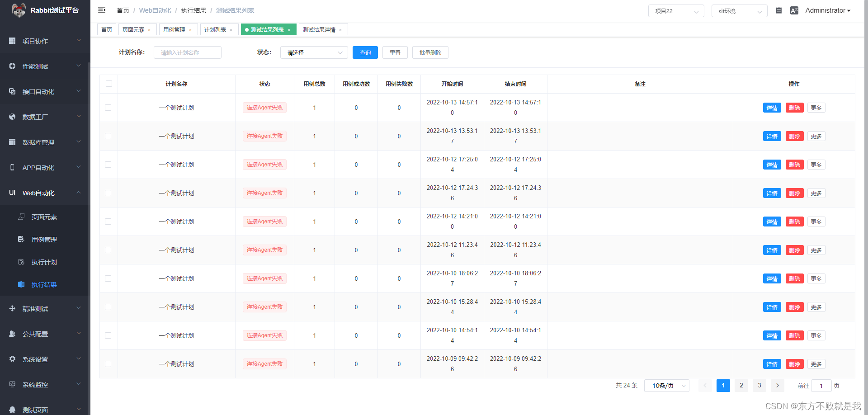The height and width of the screenshot is (415, 868).
Task: Click inside the 计划名称 input field
Action: coord(187,52)
